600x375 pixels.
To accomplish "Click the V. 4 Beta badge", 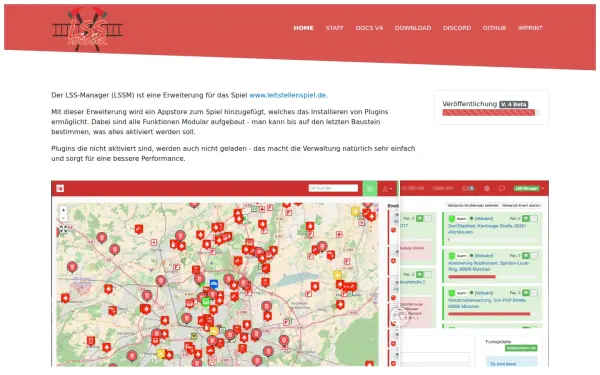I will pos(514,104).
